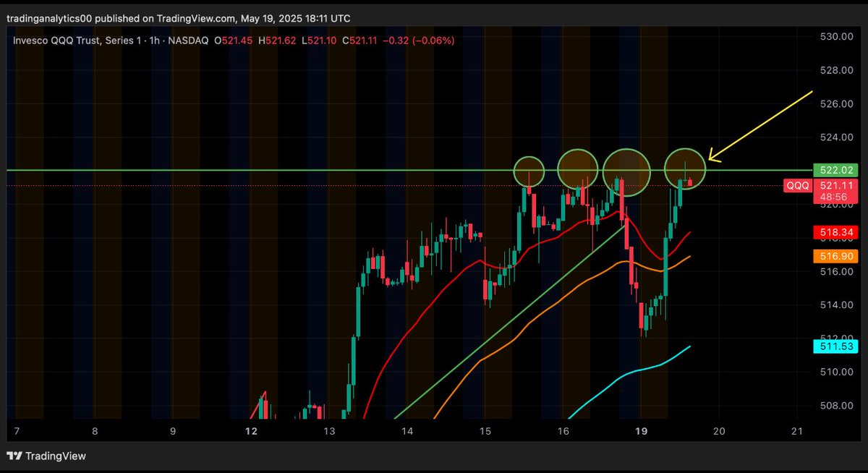
Task: Click date '15' on the time axis
Action: [485, 431]
